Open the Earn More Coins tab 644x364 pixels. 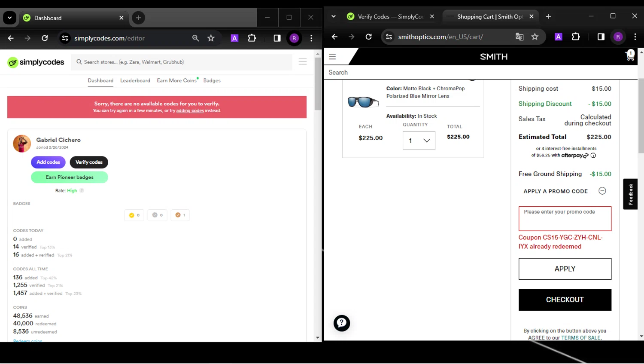tap(177, 80)
